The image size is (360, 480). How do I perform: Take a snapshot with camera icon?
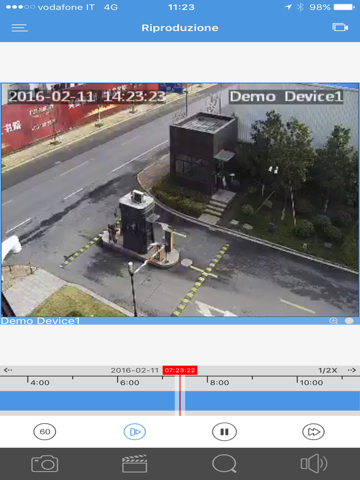click(45, 464)
